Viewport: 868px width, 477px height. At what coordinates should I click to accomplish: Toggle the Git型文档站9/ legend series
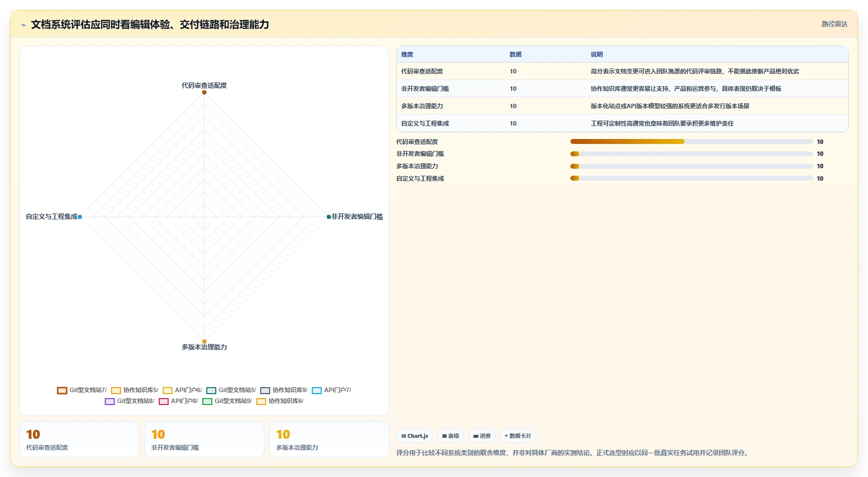227,401
